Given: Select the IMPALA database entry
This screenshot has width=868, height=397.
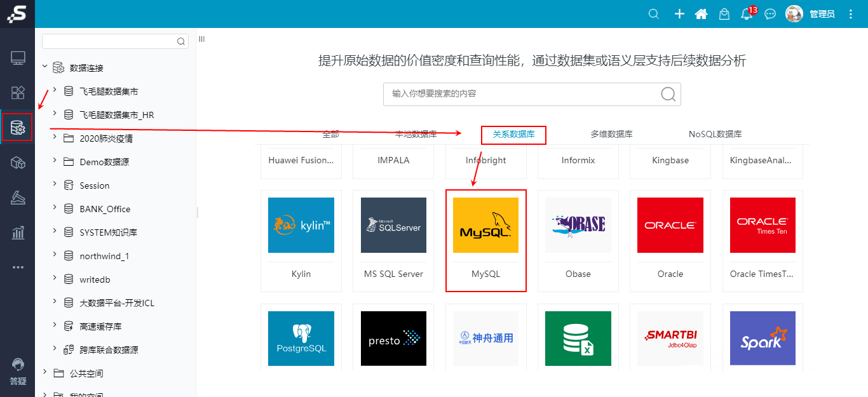Looking at the screenshot, I should point(393,160).
